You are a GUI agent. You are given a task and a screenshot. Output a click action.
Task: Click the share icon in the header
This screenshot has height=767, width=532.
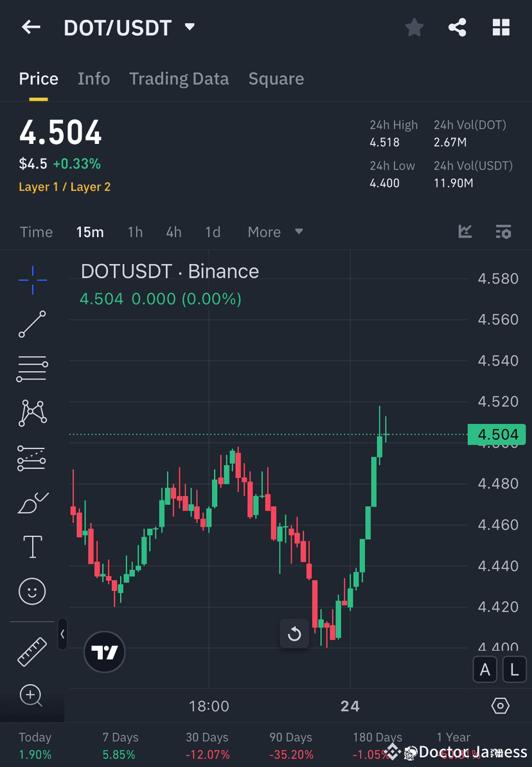coord(457,27)
